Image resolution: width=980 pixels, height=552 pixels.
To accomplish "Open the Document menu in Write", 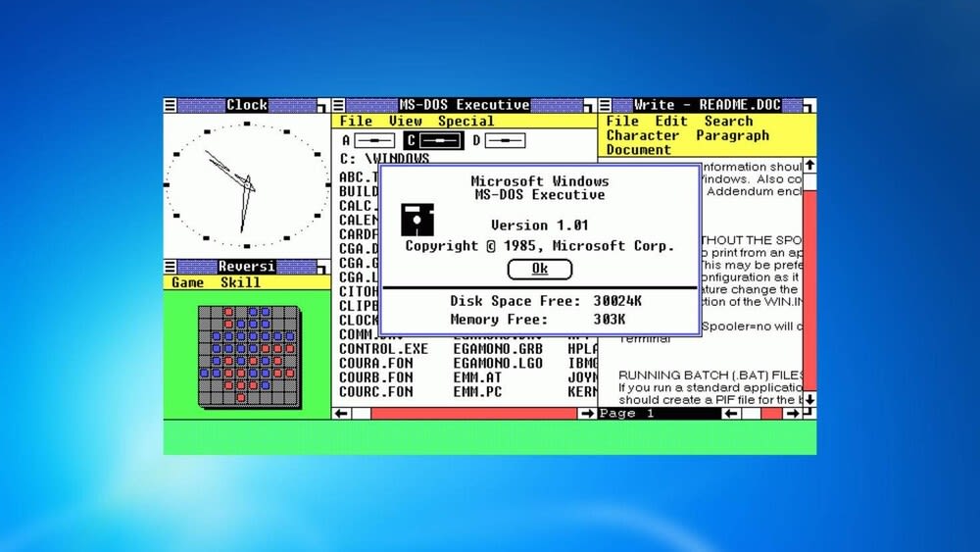I will (638, 150).
